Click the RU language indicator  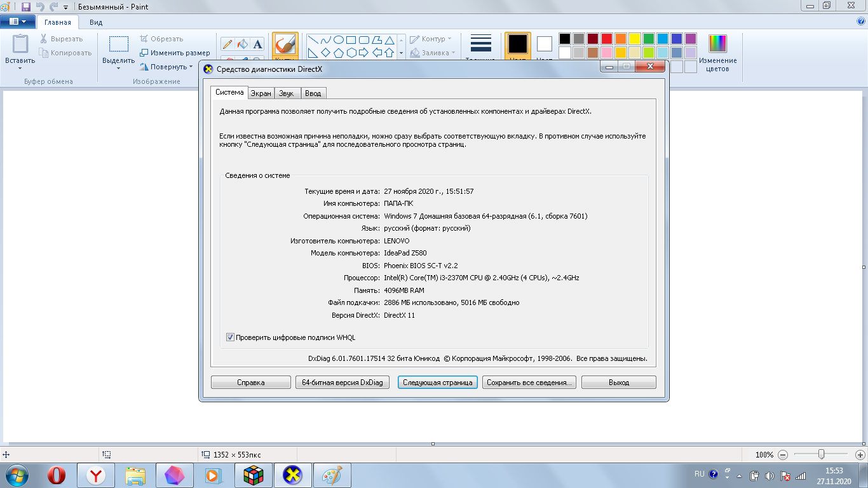click(x=699, y=474)
